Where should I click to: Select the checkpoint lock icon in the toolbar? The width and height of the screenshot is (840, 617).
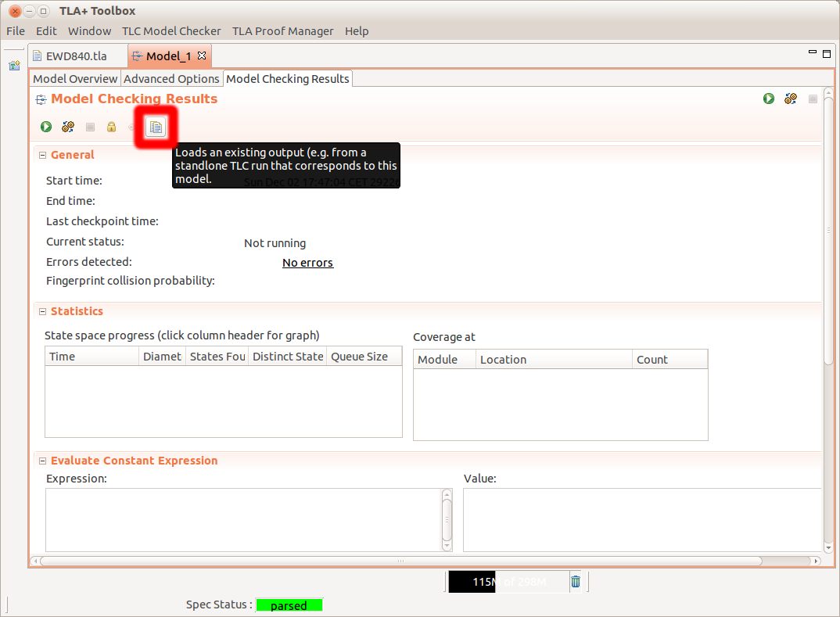[x=111, y=126]
